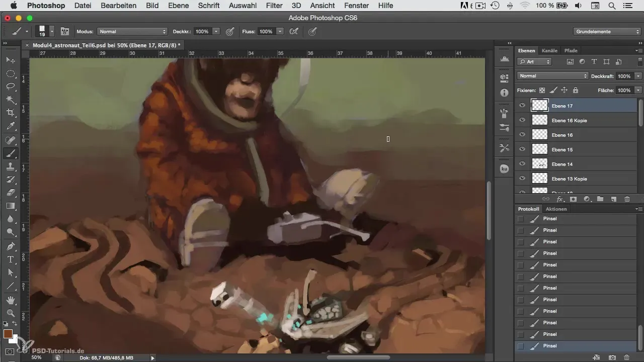Open brush preset picker arrow
The height and width of the screenshot is (362, 644).
pyautogui.click(x=52, y=31)
